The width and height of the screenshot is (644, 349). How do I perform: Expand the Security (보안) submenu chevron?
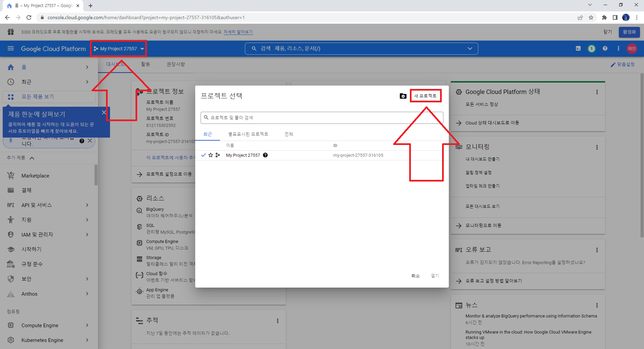(87, 279)
